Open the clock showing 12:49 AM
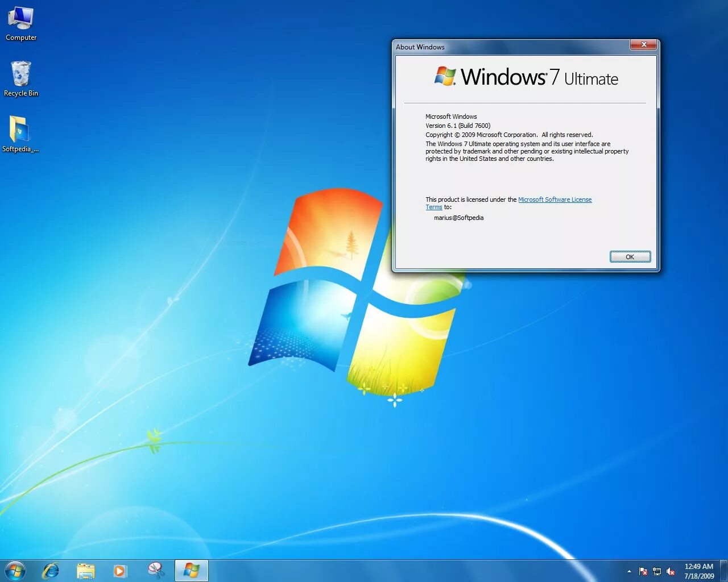 point(699,571)
